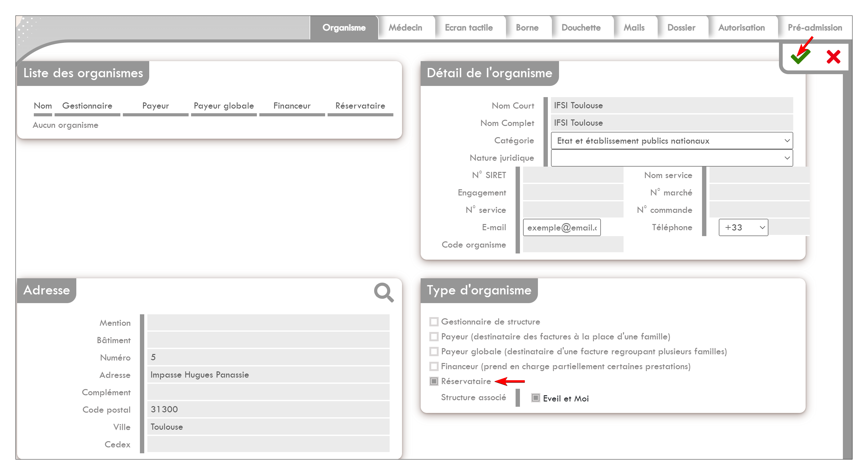Toggle the Eveil et Moi structure checkbox
868x475 pixels.
coord(535,398)
